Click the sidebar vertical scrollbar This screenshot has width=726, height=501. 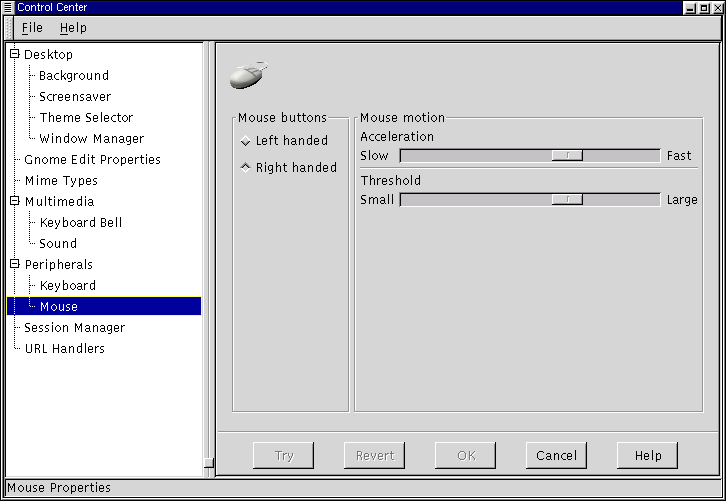pos(208,250)
